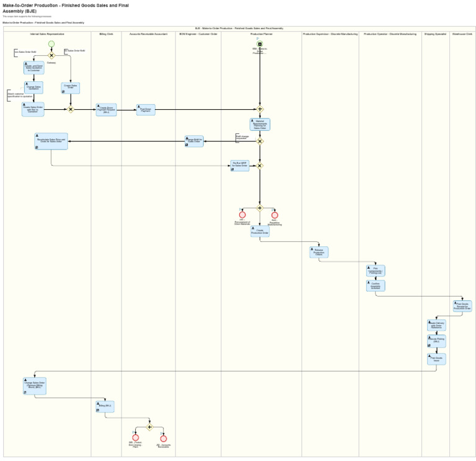Select the Change BoM for Sales Order task
This screenshot has height=461, width=476.
click(194, 141)
